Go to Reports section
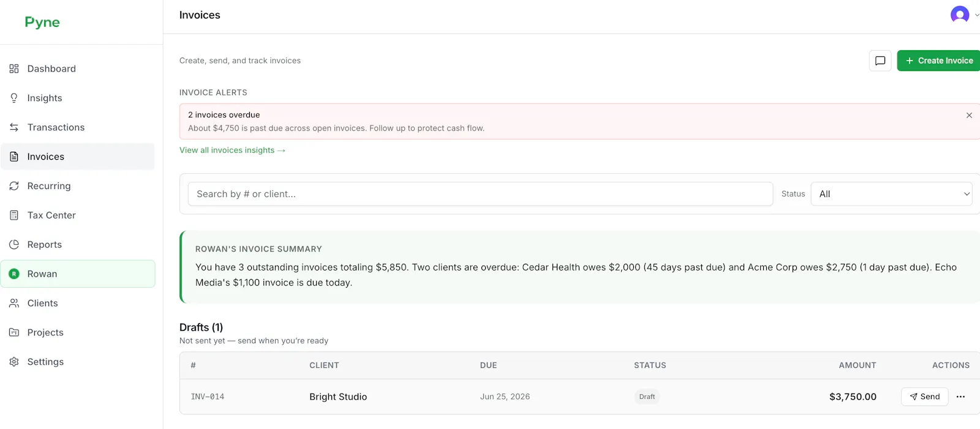Screen dimensions: 980x429 pos(78,245)
